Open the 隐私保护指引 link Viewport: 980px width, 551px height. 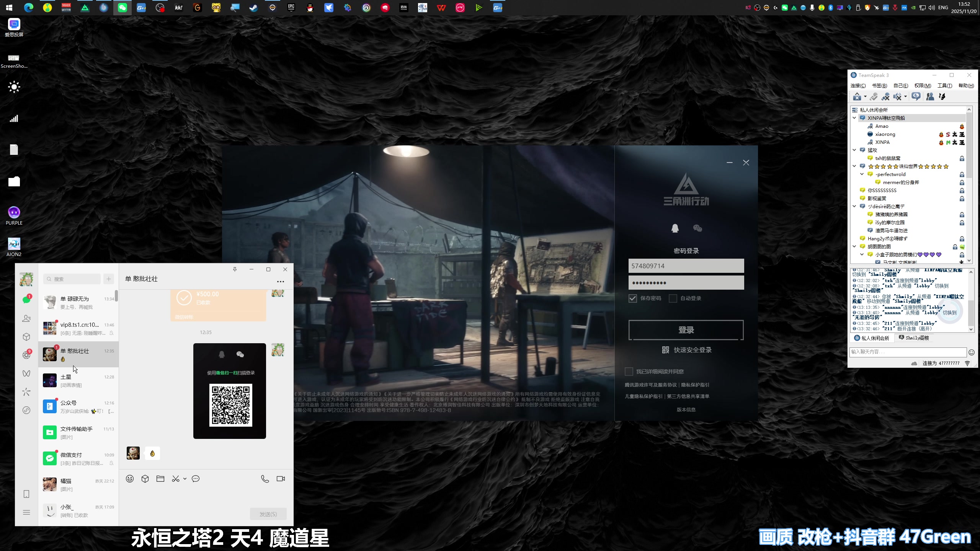tap(695, 385)
